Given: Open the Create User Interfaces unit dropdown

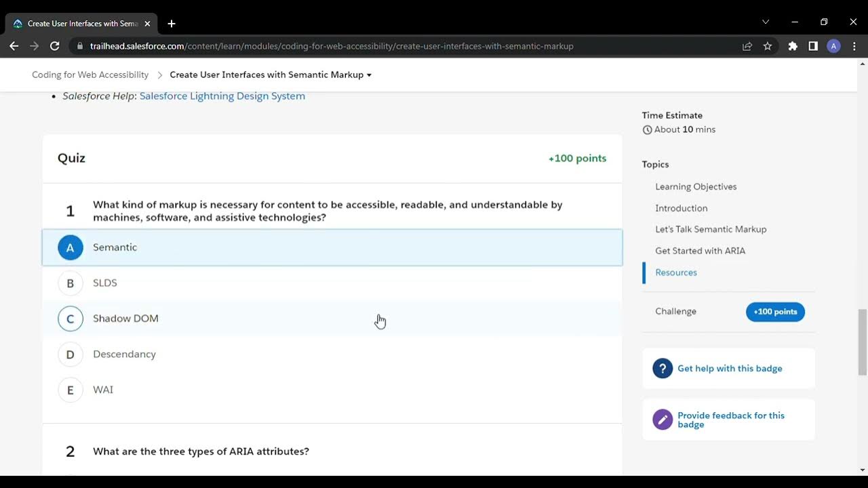Looking at the screenshot, I should 271,75.
